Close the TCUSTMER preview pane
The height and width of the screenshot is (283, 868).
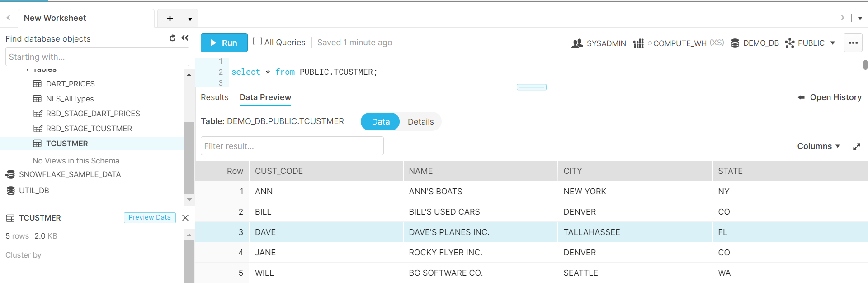tap(185, 218)
